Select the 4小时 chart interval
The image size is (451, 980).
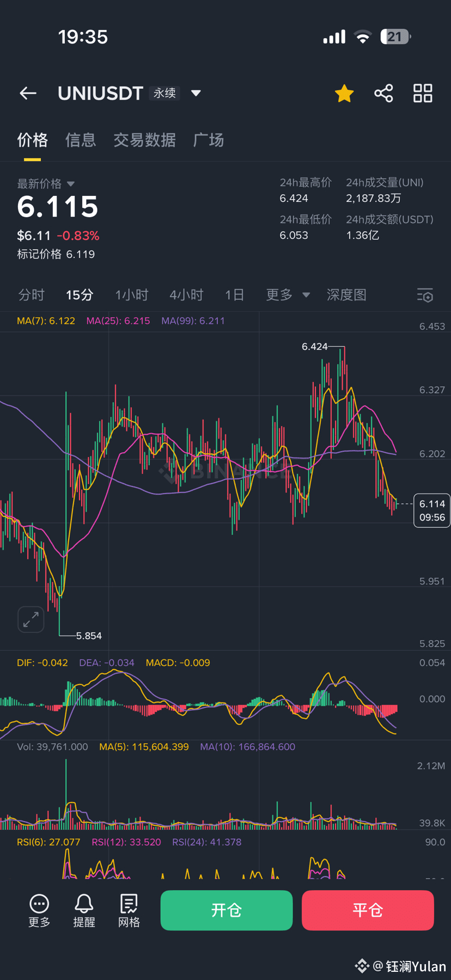(x=186, y=295)
